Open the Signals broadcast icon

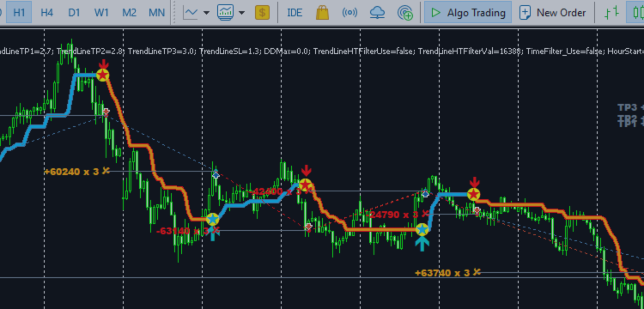tap(349, 13)
